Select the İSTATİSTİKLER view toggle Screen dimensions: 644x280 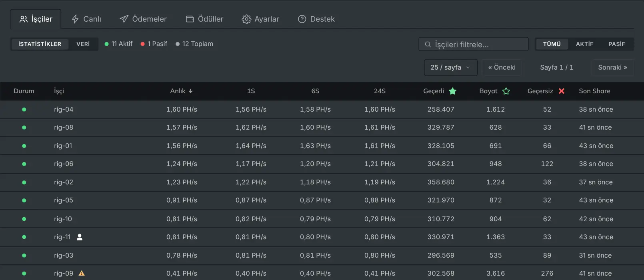tap(40, 44)
